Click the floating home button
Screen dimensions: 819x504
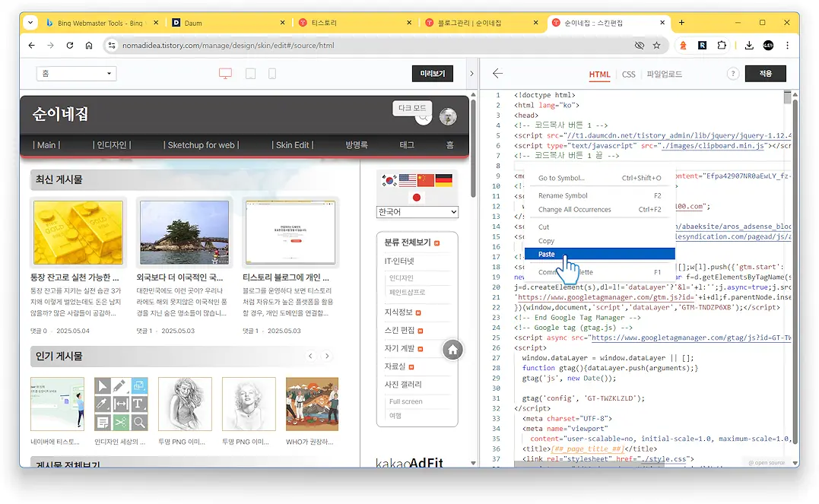(453, 350)
